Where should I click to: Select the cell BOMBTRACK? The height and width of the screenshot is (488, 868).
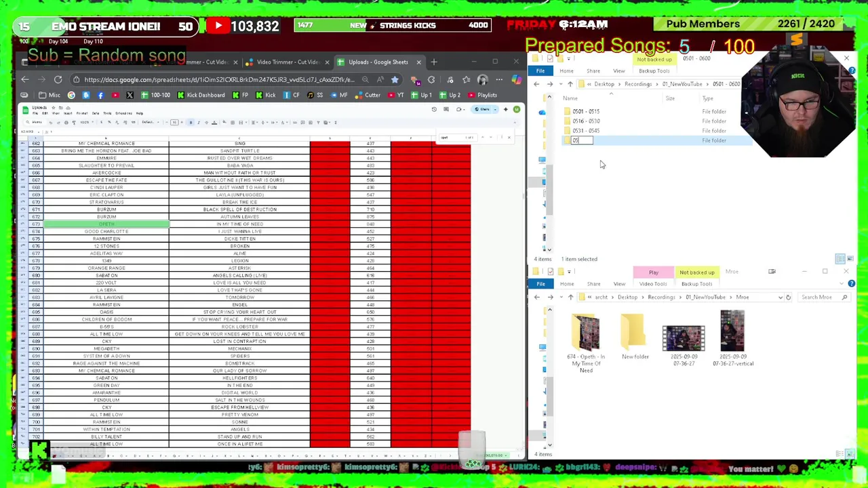coord(239,363)
